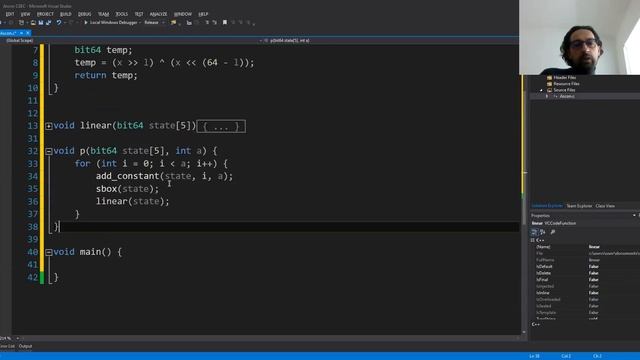This screenshot has height=360, width=640.
Task: Open the TEST menu
Action: (x=139, y=14)
